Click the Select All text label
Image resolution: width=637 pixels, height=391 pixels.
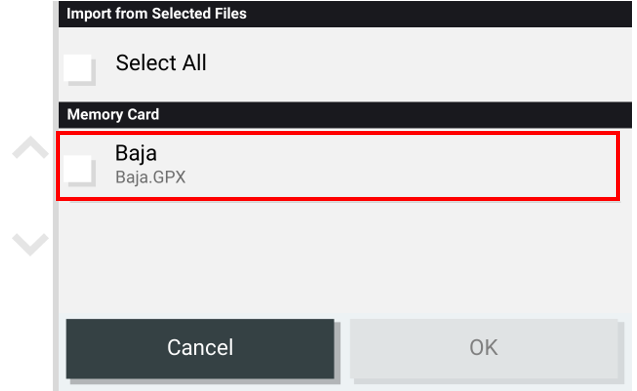click(161, 63)
